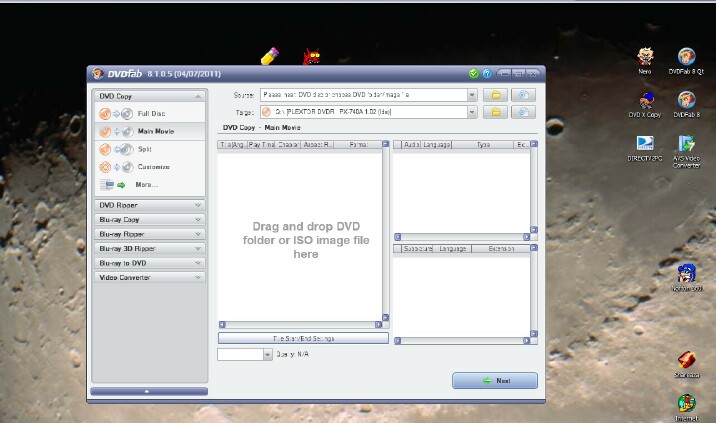Select the Full Disc copy mode
716x423 pixels.
(150, 114)
